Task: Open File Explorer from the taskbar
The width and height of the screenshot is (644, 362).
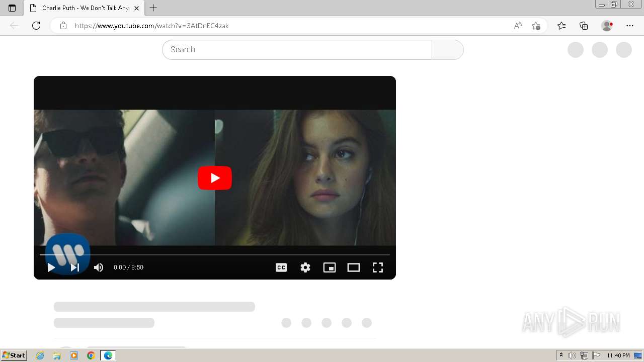Action: coord(57,355)
